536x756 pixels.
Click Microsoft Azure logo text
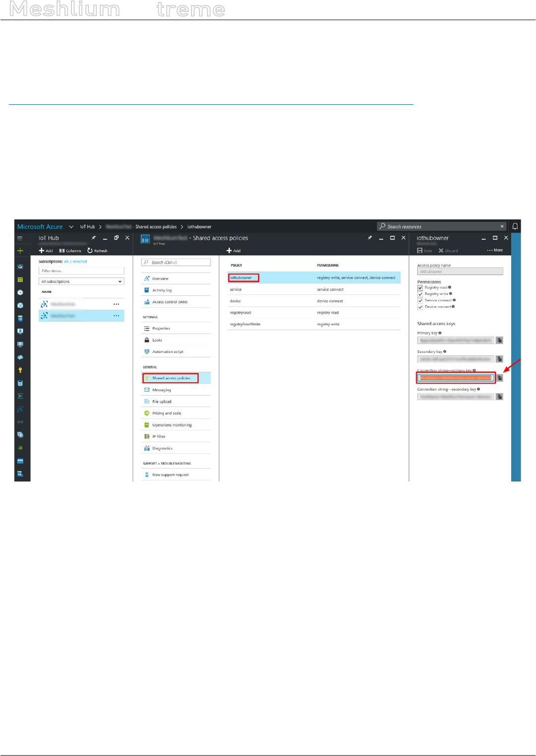[x=40, y=227]
